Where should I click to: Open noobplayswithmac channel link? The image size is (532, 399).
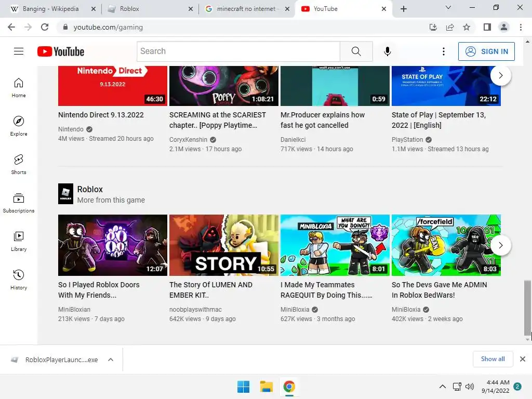click(195, 310)
